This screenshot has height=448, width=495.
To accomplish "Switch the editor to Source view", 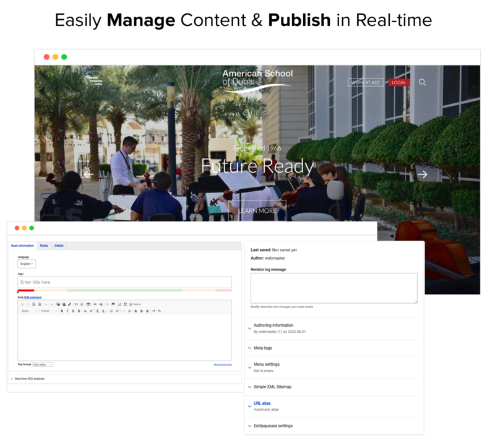I will coord(135,304).
